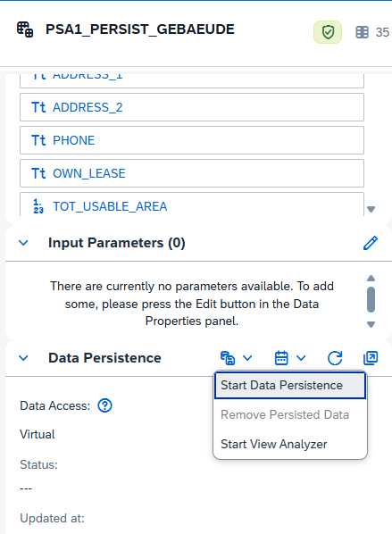Viewport: 392px width, 534px height.
Task: Click the table columns count icon
Action: tap(362, 32)
